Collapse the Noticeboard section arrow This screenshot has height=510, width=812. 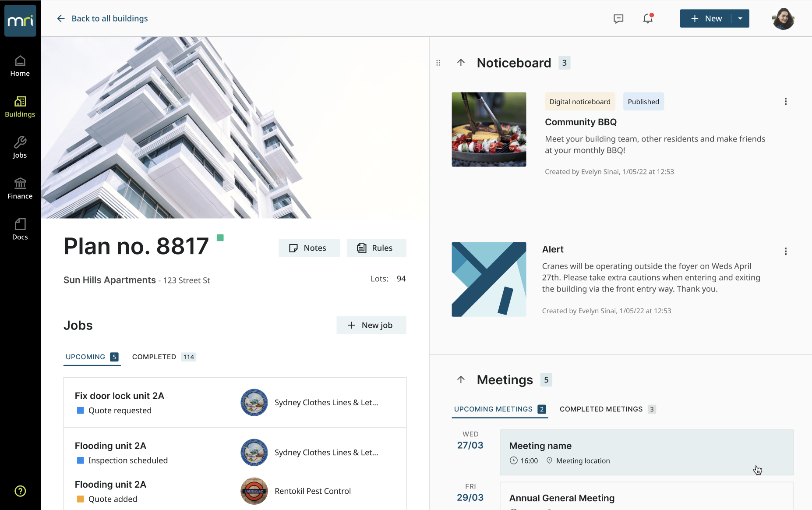461,63
